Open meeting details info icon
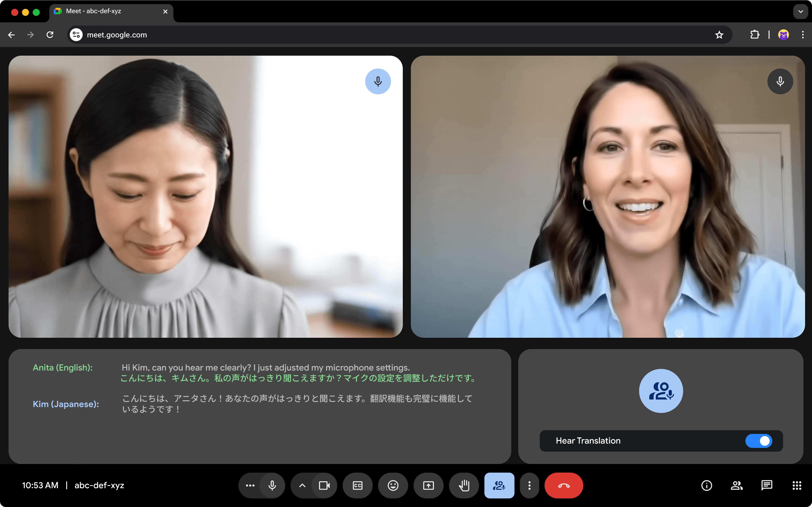The width and height of the screenshot is (812, 507). [706, 485]
